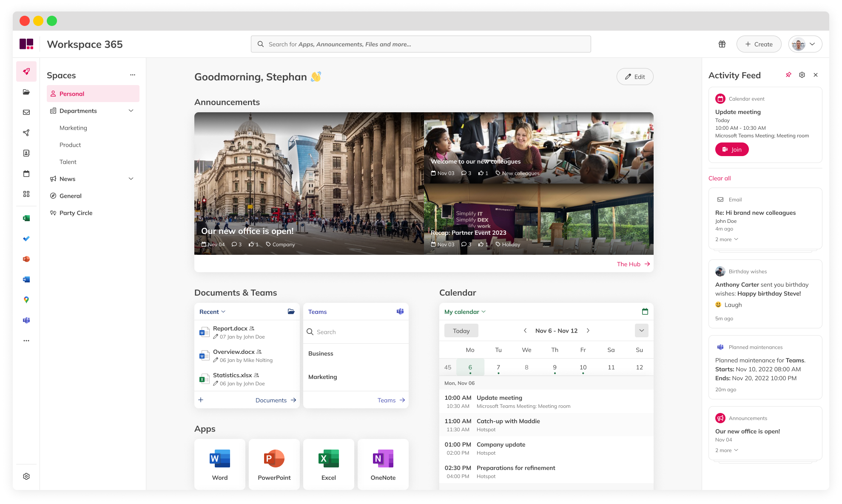Open the apps grid icon in sidebar

pyautogui.click(x=26, y=194)
